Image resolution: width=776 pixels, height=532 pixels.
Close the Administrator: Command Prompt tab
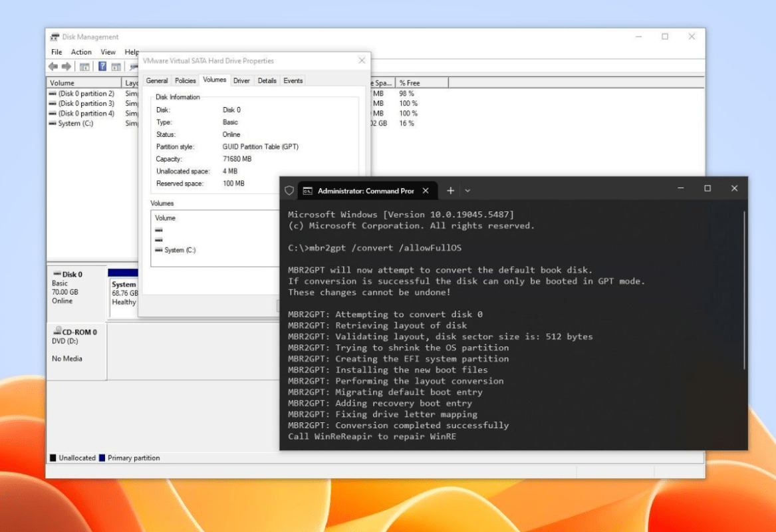pos(426,191)
